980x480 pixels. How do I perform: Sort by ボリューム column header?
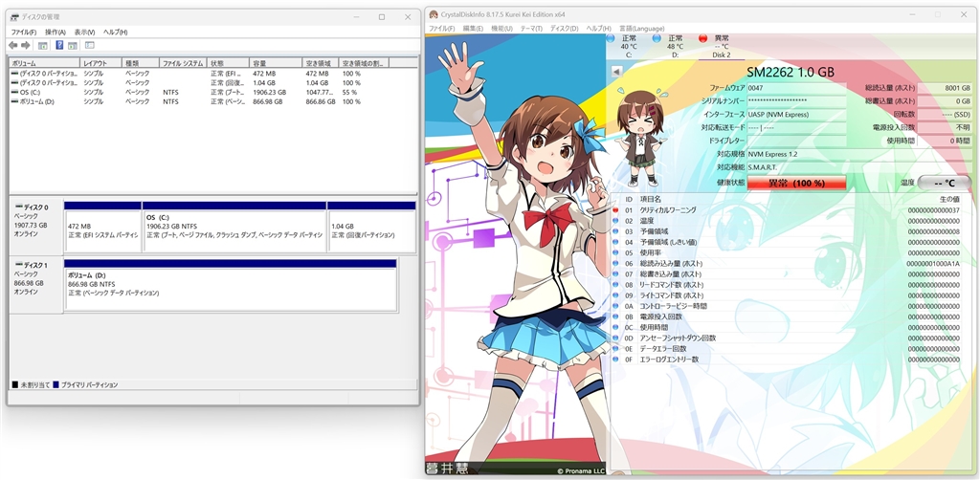(44, 64)
